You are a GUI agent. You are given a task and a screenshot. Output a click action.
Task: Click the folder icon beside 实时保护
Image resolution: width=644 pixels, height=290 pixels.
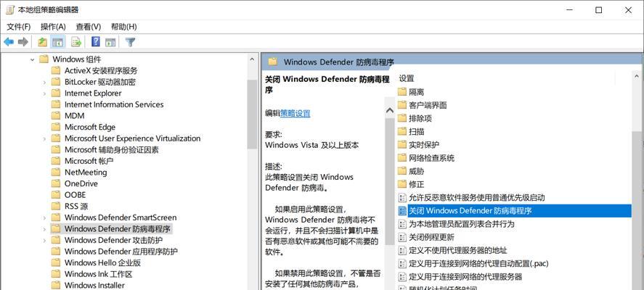402,144
